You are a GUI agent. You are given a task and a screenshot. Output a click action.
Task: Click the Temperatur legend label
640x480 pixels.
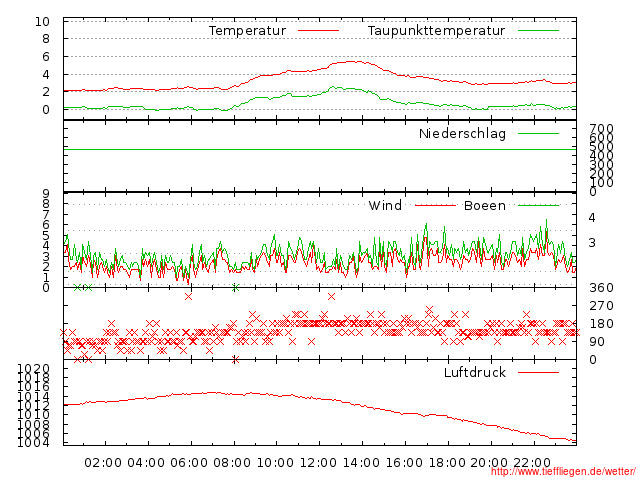[247, 31]
